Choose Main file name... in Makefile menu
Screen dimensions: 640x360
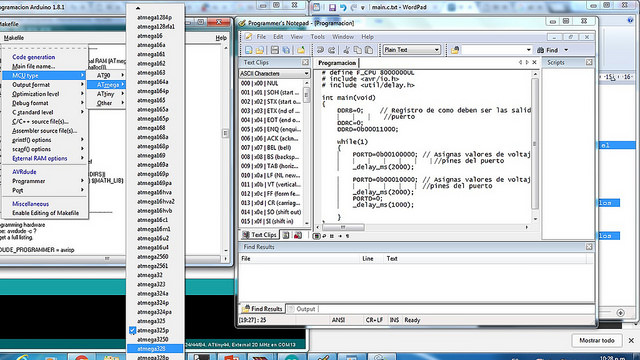point(44,66)
